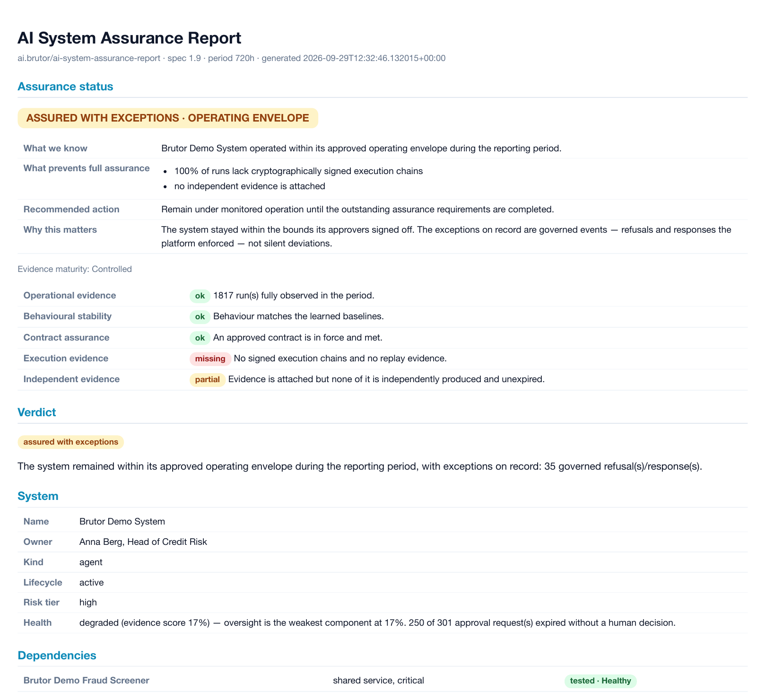
Task: Click the Kind value agent
Action: (91, 562)
